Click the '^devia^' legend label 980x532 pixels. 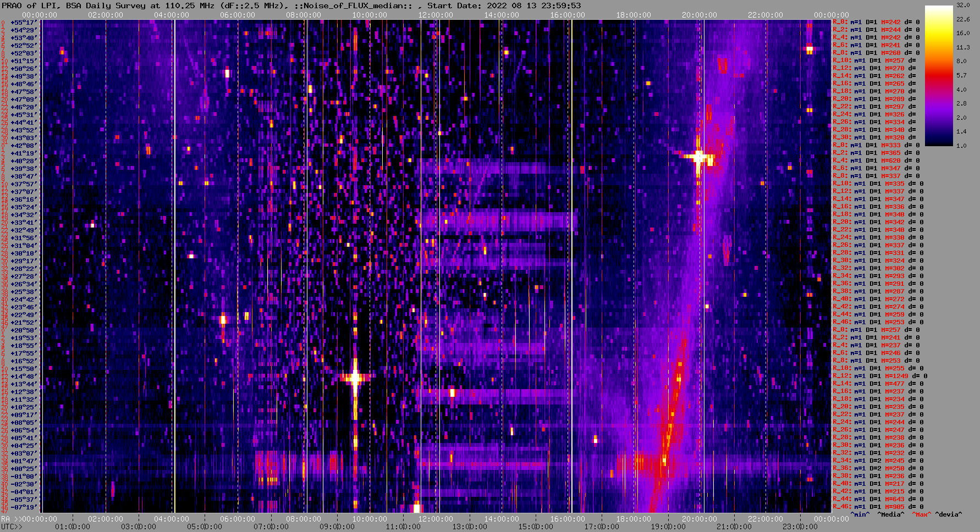click(949, 514)
